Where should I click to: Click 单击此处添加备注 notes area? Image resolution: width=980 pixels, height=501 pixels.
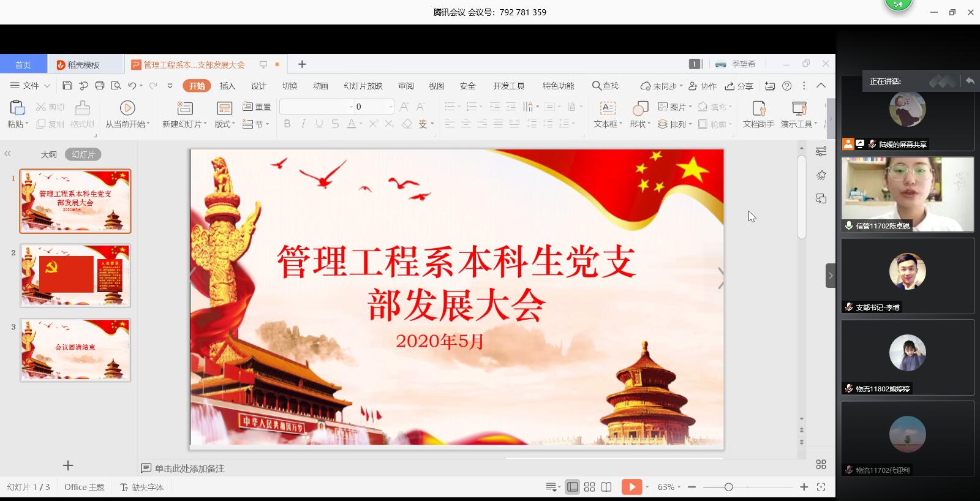(x=189, y=469)
